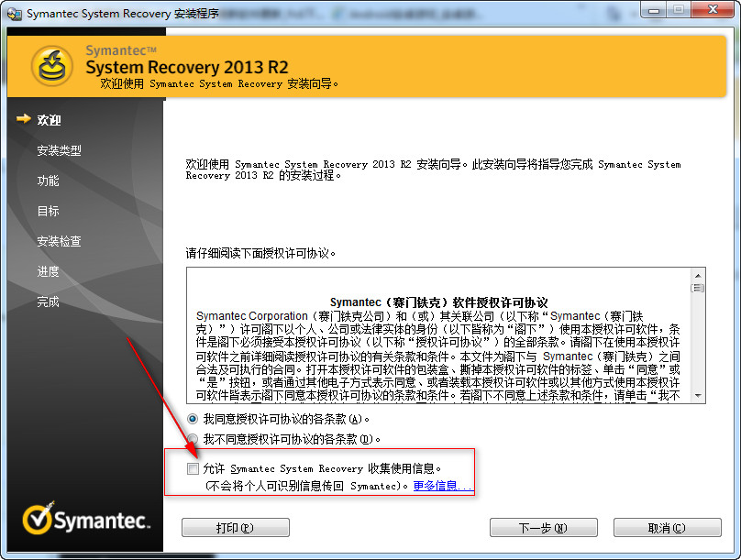Click the System Recovery disk icon in banner
The width and height of the screenshot is (741, 560).
tap(52, 66)
